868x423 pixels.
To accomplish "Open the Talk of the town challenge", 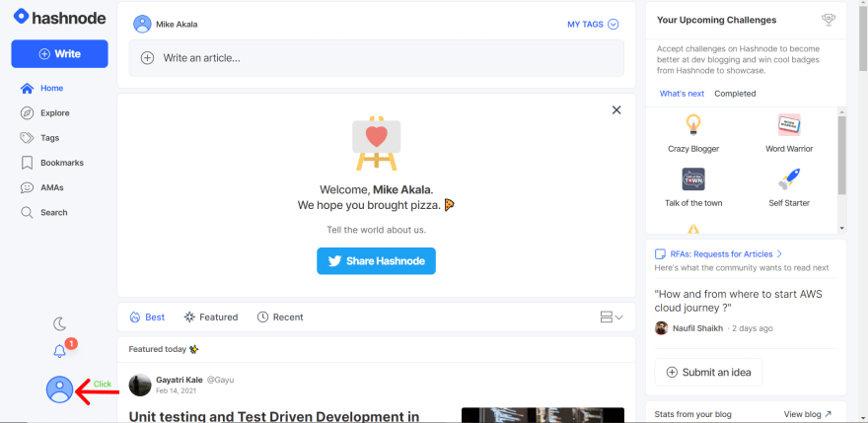I will pos(693,187).
